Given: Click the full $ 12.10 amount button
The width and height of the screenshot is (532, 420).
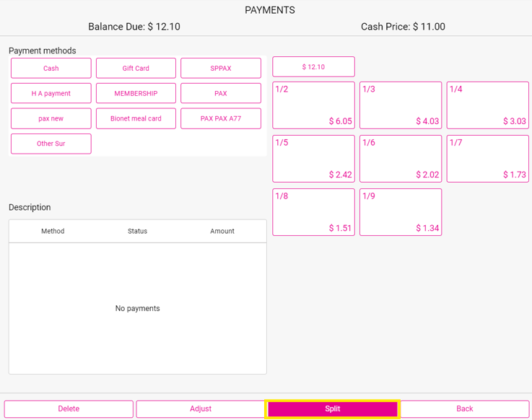Looking at the screenshot, I should coord(313,67).
